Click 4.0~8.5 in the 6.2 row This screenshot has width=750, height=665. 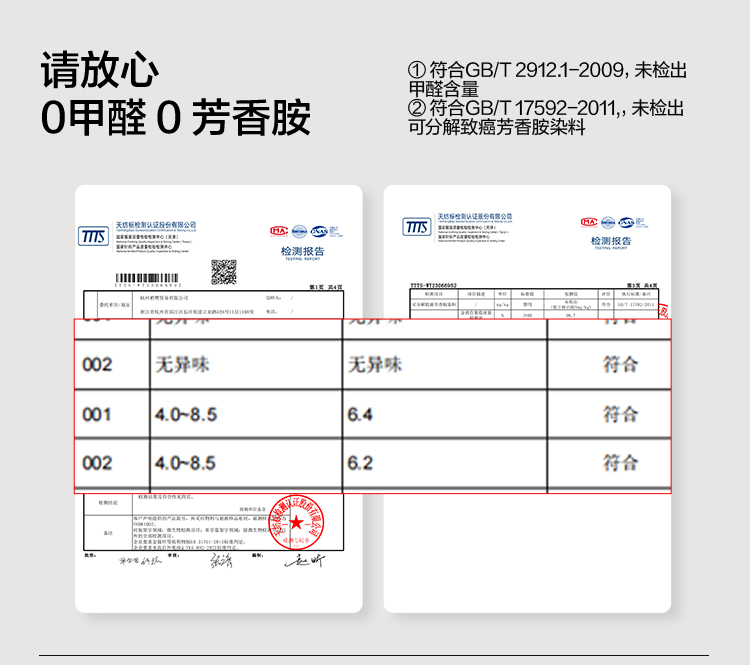[x=185, y=463]
